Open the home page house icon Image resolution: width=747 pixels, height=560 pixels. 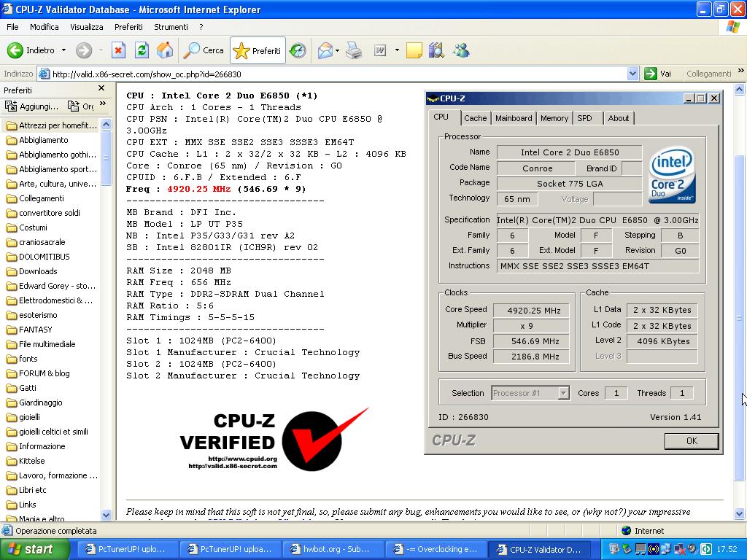165,50
